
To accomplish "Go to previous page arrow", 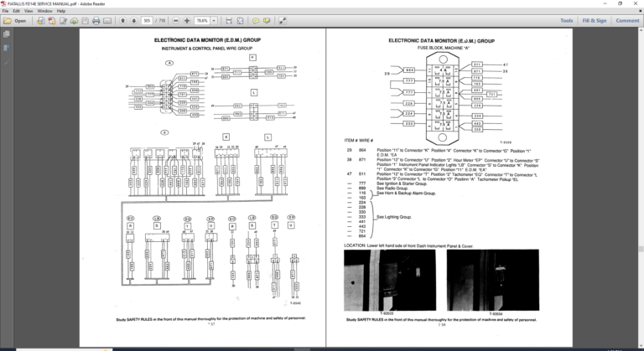I will click(x=123, y=20).
